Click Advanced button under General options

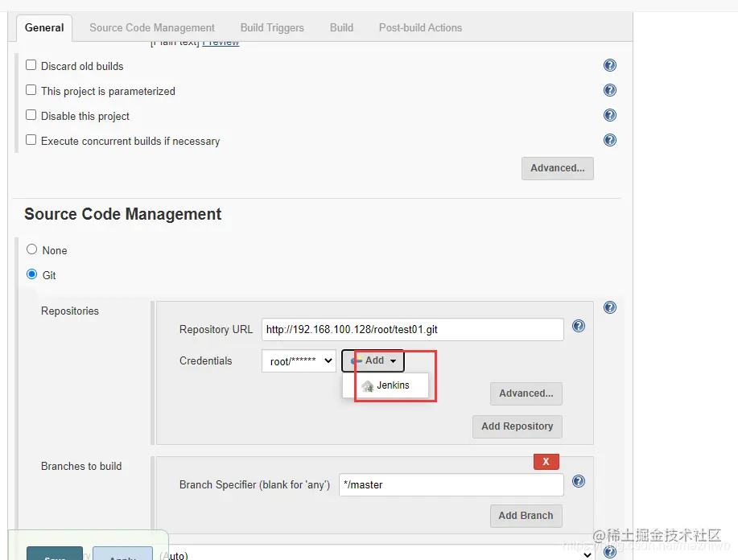point(557,168)
